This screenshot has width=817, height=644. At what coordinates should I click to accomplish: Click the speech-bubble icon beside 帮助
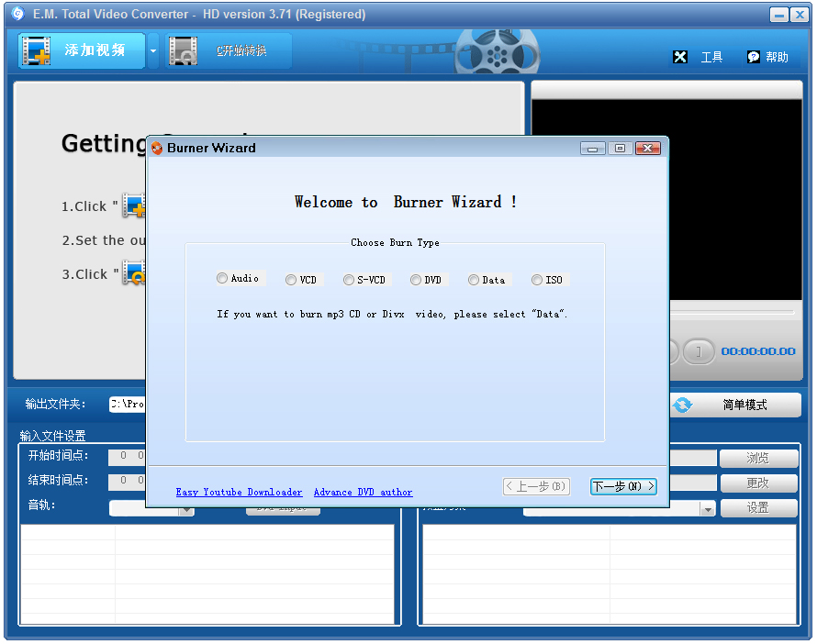tap(754, 56)
